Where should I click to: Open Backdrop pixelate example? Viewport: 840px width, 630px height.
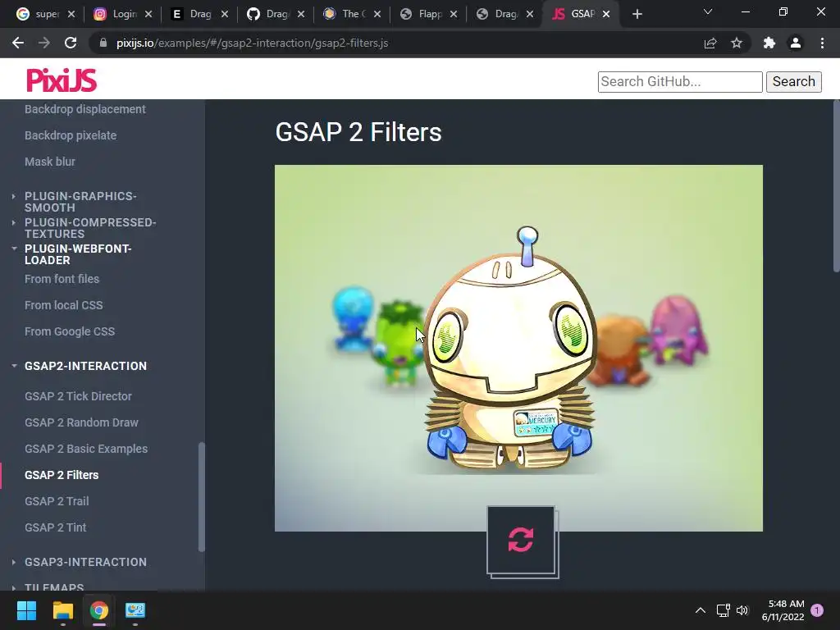[x=71, y=135]
